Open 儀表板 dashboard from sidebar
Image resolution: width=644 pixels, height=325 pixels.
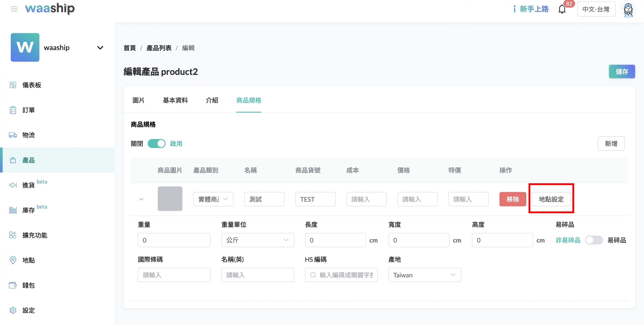pos(31,85)
